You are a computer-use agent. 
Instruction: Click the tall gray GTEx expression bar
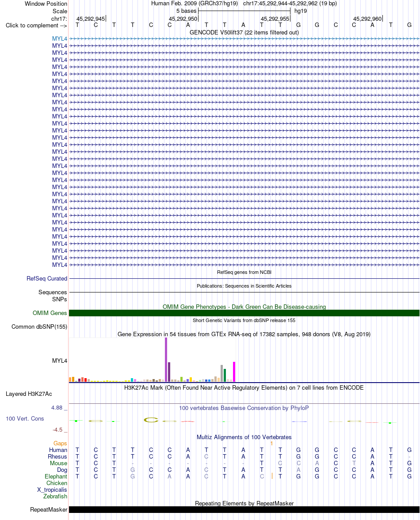pyautogui.click(x=221, y=373)
